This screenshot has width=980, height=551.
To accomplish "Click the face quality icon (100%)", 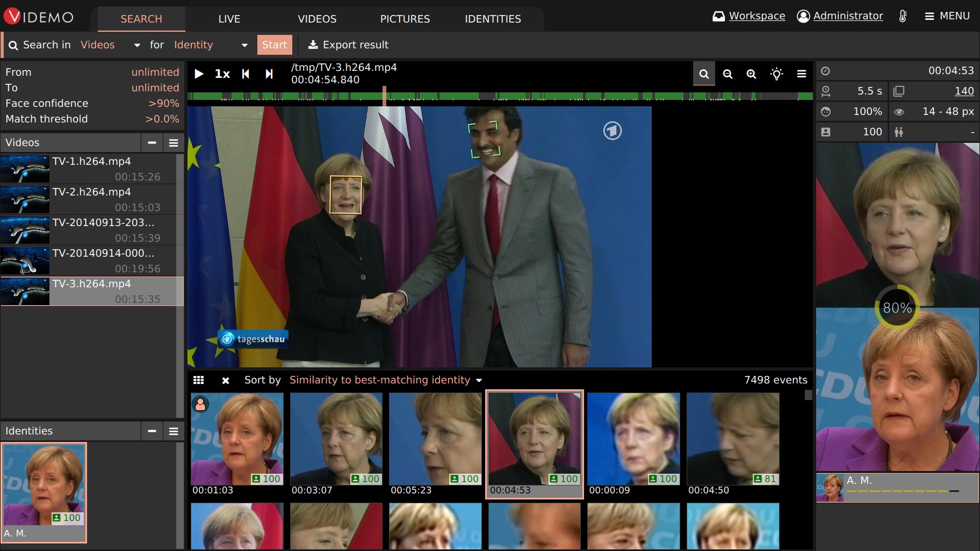I will coord(826,112).
